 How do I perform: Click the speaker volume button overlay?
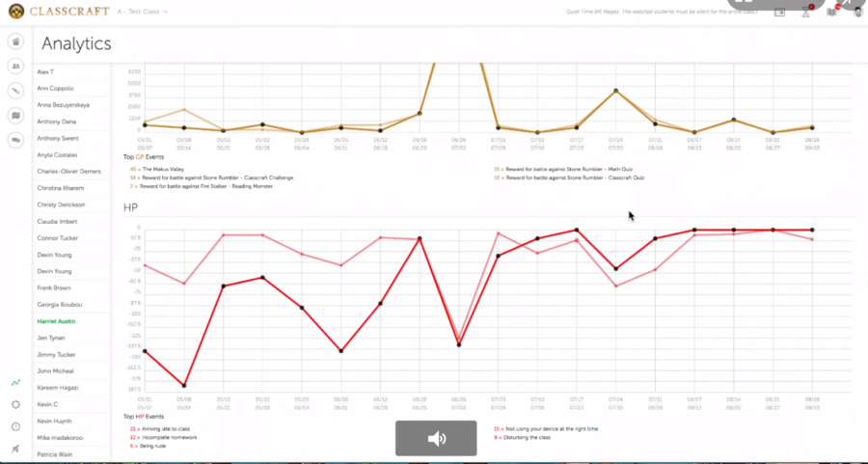click(x=436, y=438)
